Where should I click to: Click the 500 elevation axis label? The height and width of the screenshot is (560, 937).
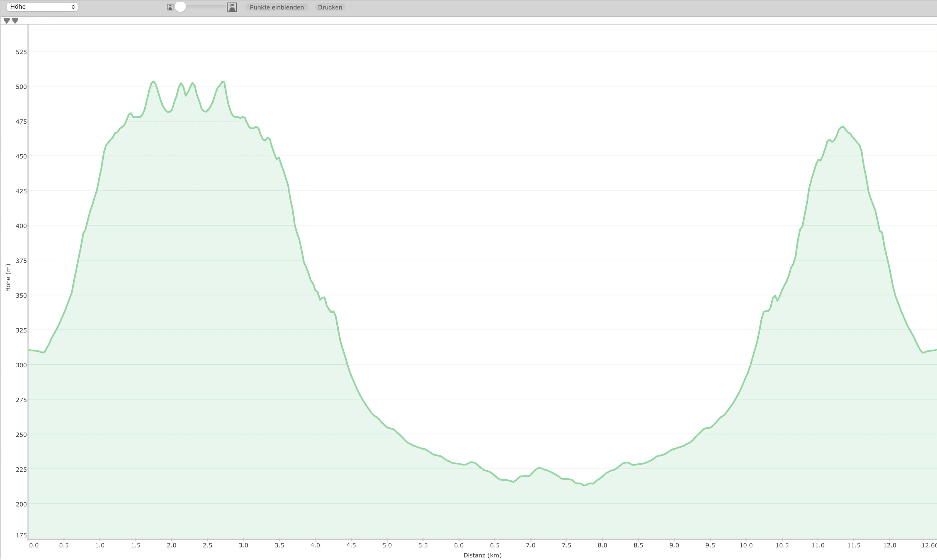click(21, 87)
